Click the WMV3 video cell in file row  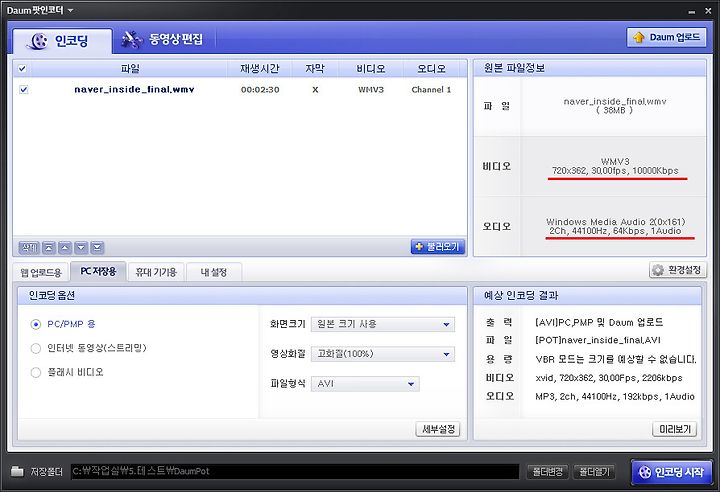[371, 90]
